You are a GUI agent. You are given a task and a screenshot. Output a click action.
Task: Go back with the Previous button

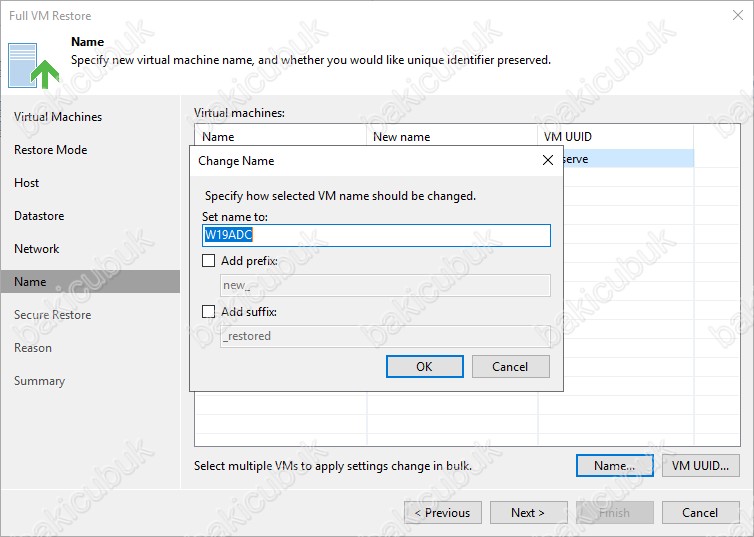(x=442, y=512)
